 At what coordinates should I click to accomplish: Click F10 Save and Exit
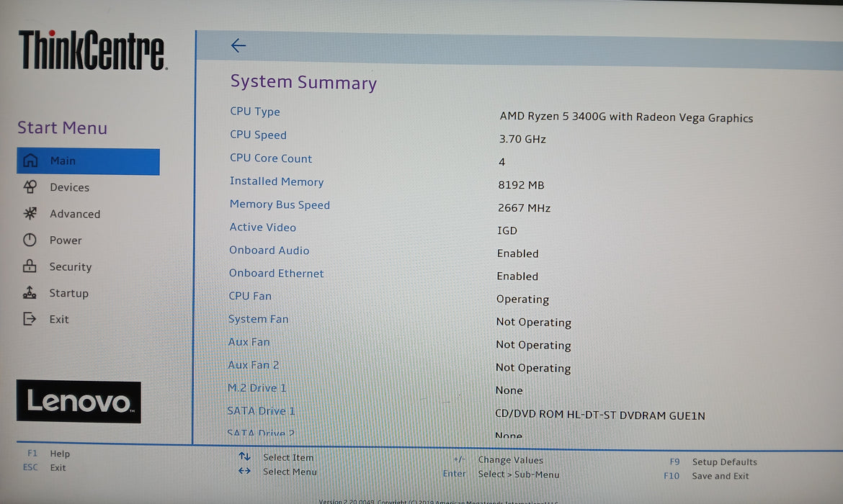point(706,475)
